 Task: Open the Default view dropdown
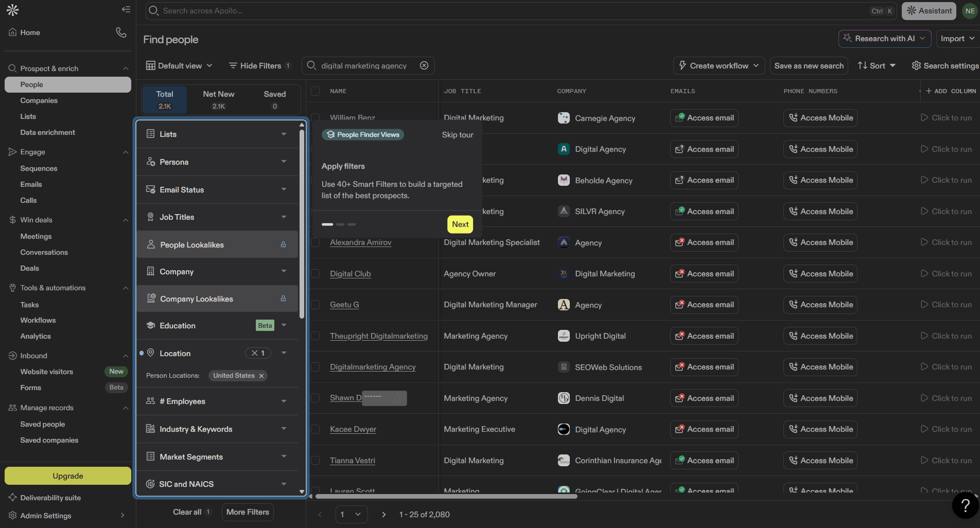pyautogui.click(x=179, y=65)
